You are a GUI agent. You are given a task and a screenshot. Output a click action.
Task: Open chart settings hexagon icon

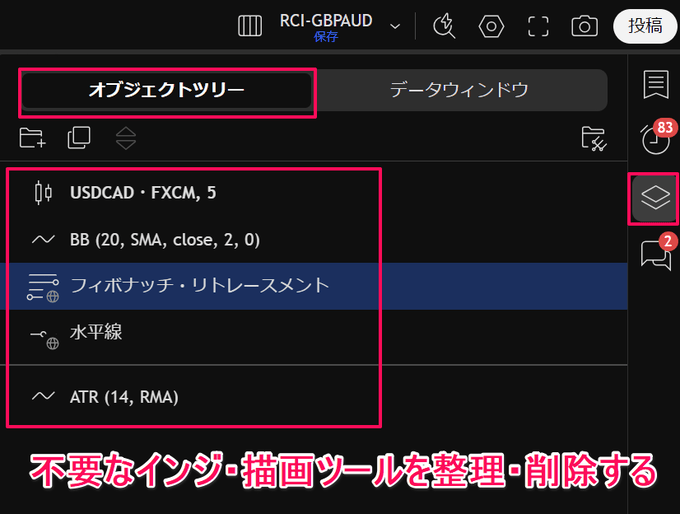(491, 26)
